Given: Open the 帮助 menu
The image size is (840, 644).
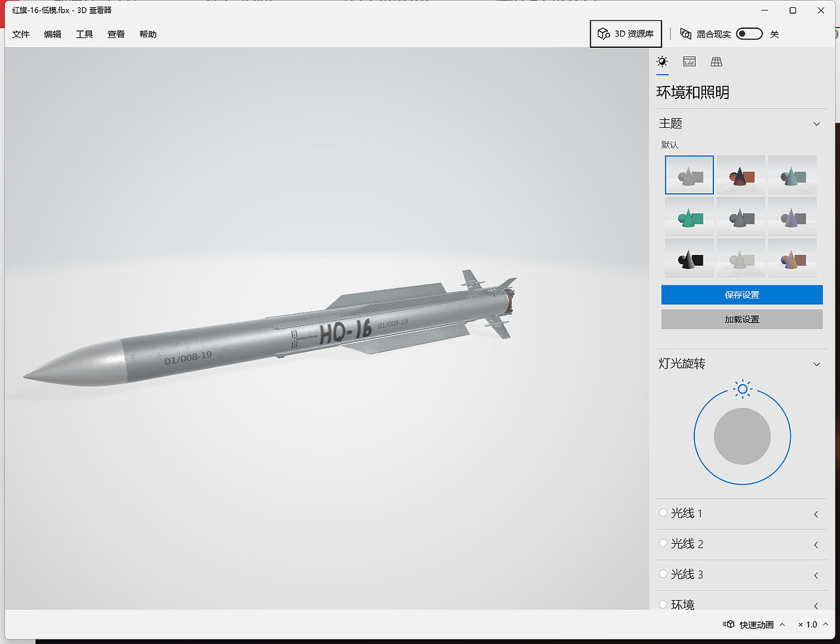Looking at the screenshot, I should [148, 34].
